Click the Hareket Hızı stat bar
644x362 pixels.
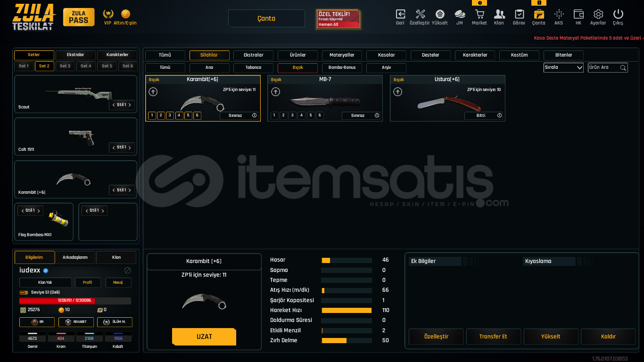pyautogui.click(x=347, y=310)
